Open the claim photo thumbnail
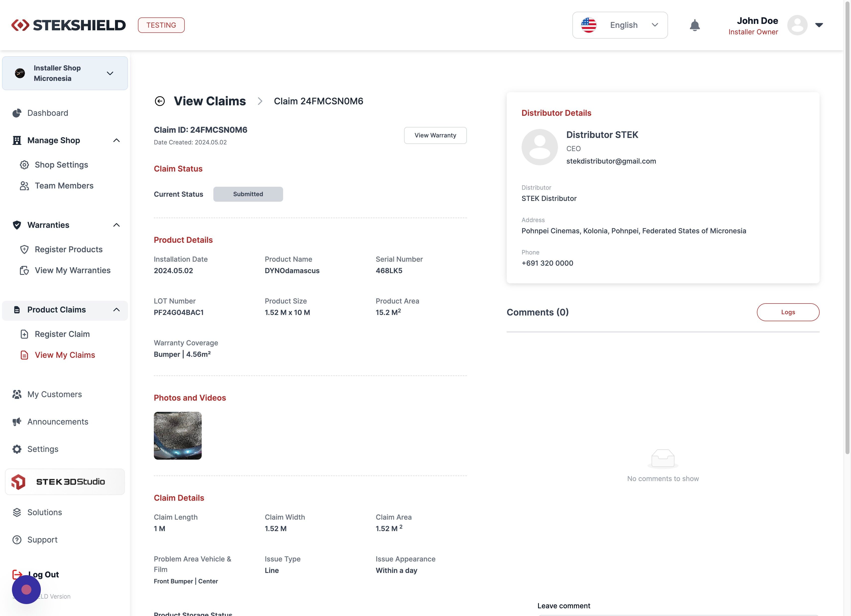The height and width of the screenshot is (616, 851). pos(178,436)
